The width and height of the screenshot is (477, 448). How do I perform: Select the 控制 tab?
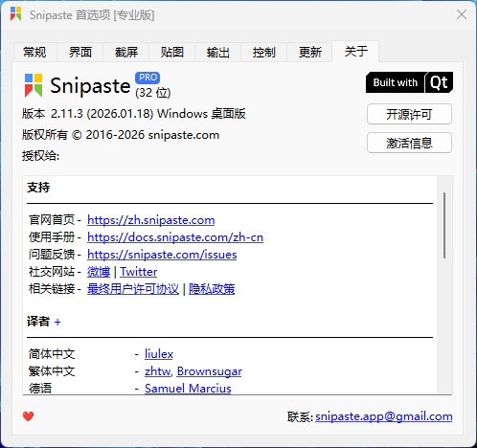pos(264,52)
